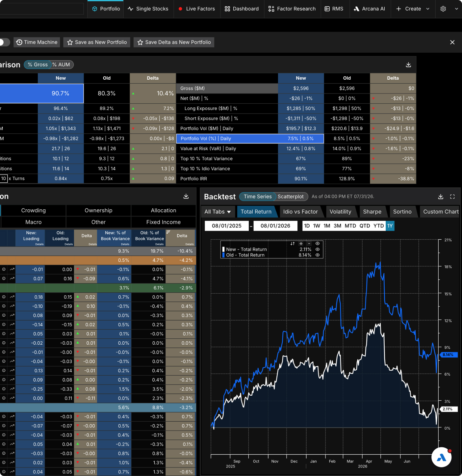Set backtest range to 3M

[337, 226]
